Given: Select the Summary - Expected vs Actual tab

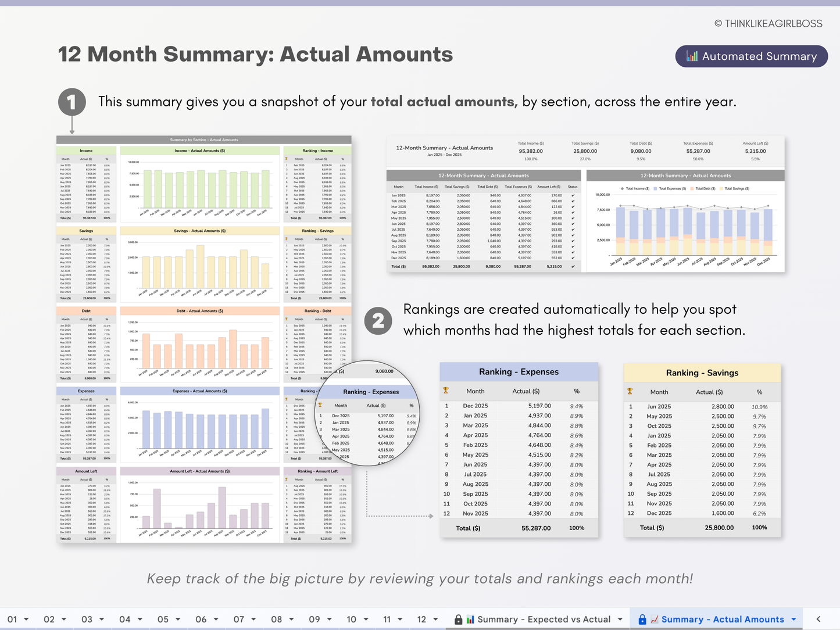Looking at the screenshot, I should (544, 620).
